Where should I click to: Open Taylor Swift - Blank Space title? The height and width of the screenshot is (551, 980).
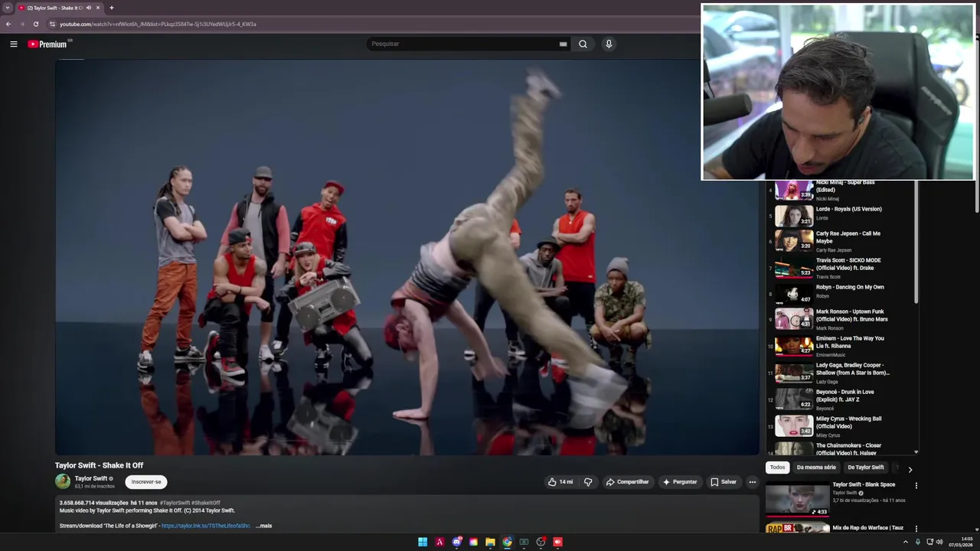point(864,484)
